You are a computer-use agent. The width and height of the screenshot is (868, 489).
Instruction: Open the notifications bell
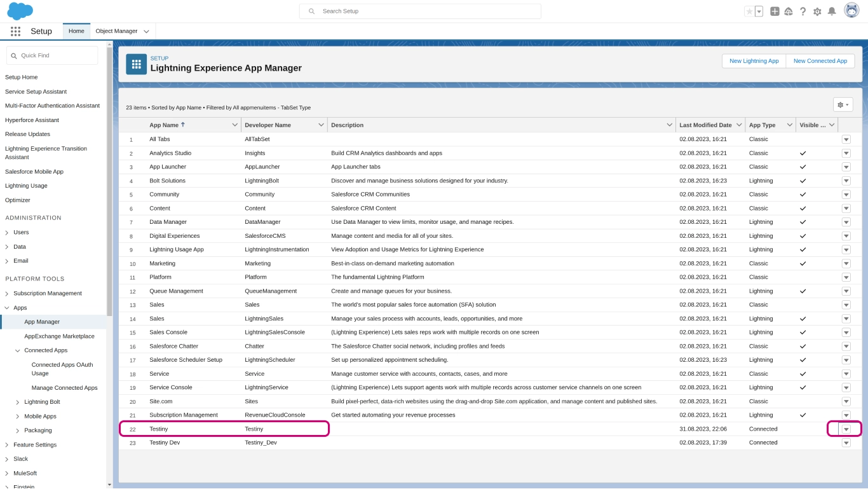pos(832,11)
